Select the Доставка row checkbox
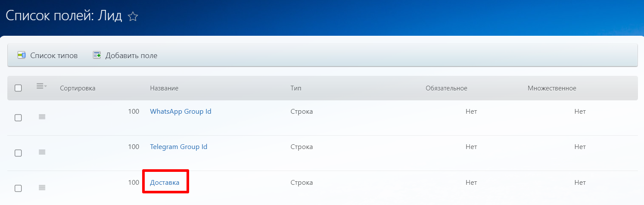This screenshot has width=644, height=205. (x=18, y=188)
